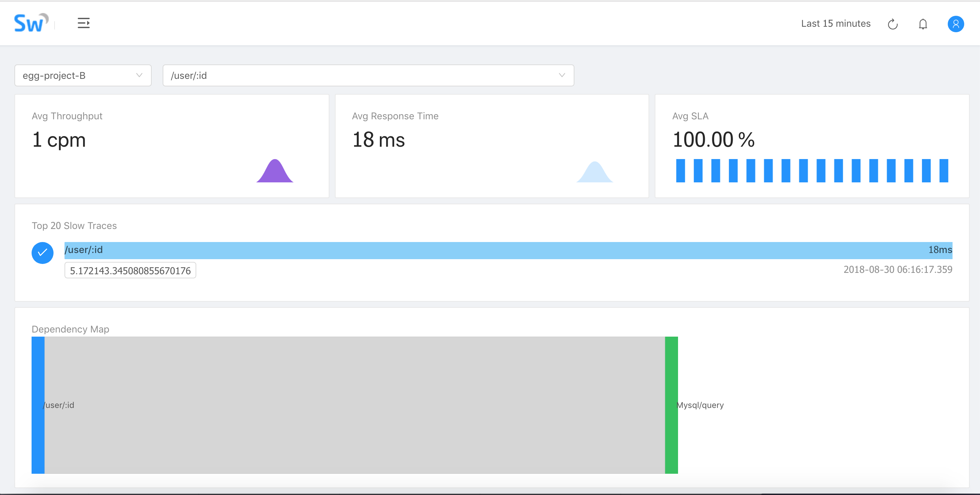Click the 18 ms response time value

pyautogui.click(x=378, y=140)
